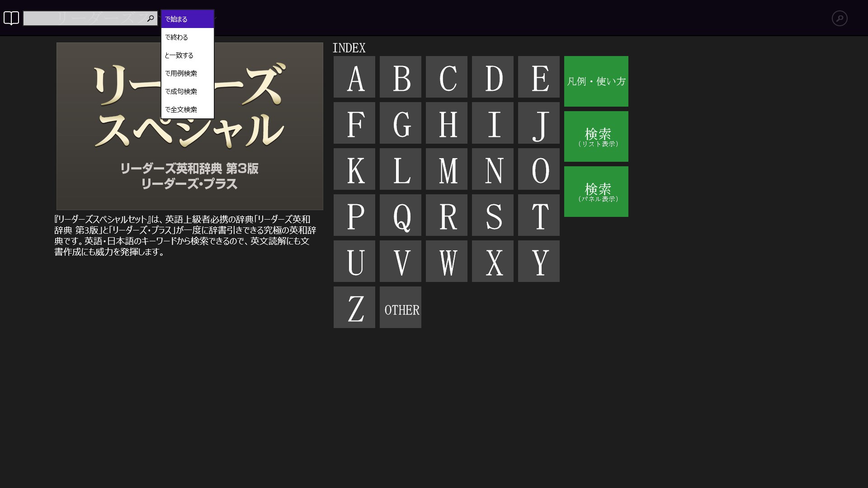Open index tile letter Q
The width and height of the screenshot is (868, 488).
[x=400, y=215]
